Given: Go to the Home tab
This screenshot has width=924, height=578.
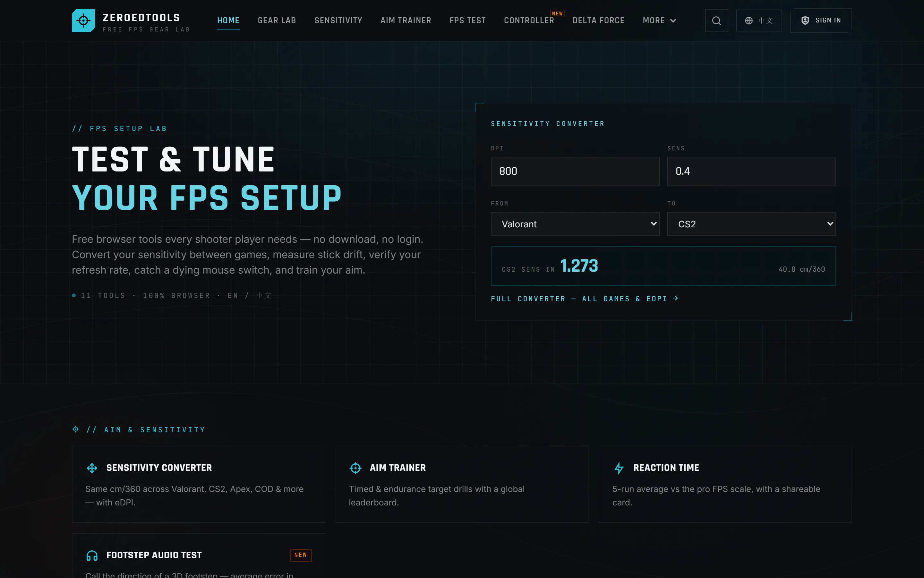Looking at the screenshot, I should click(x=228, y=21).
